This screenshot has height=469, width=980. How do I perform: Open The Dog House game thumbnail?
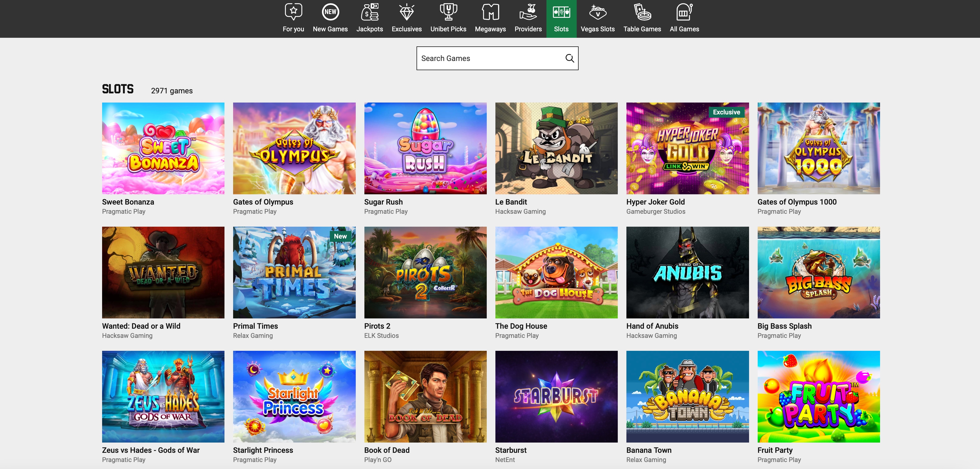[x=556, y=273]
